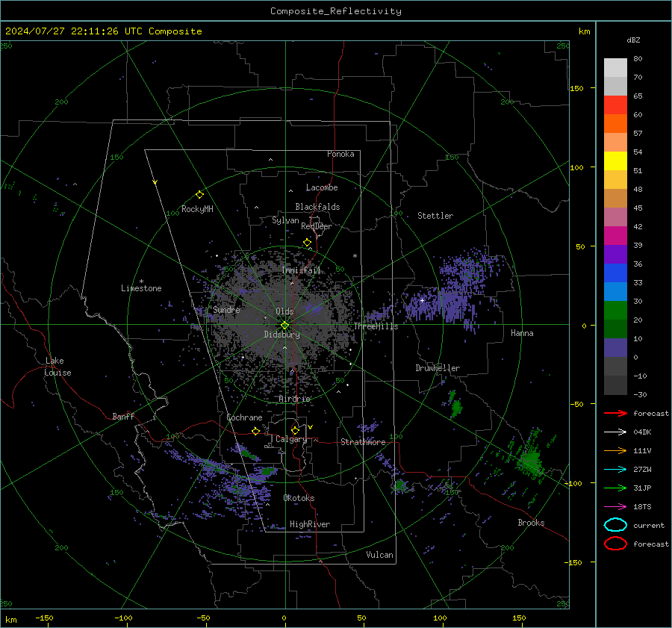This screenshot has height=628, width=672.
Task: Click the Brooks city label
Action: [x=531, y=523]
